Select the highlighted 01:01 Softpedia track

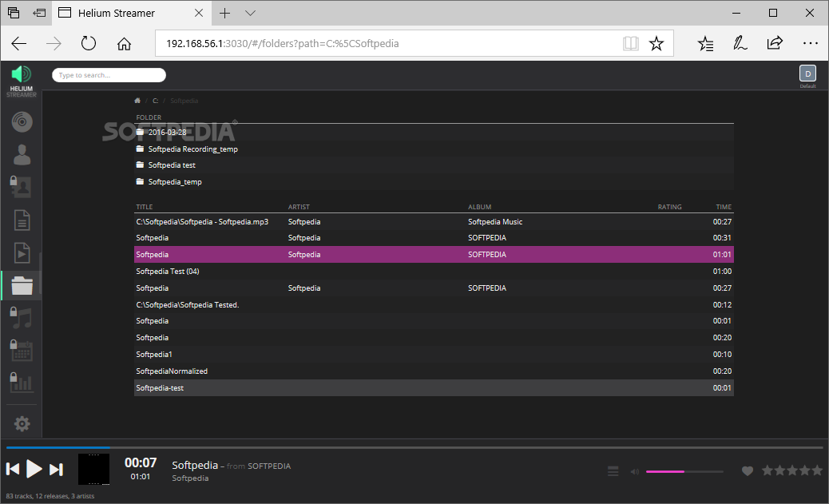(434, 254)
